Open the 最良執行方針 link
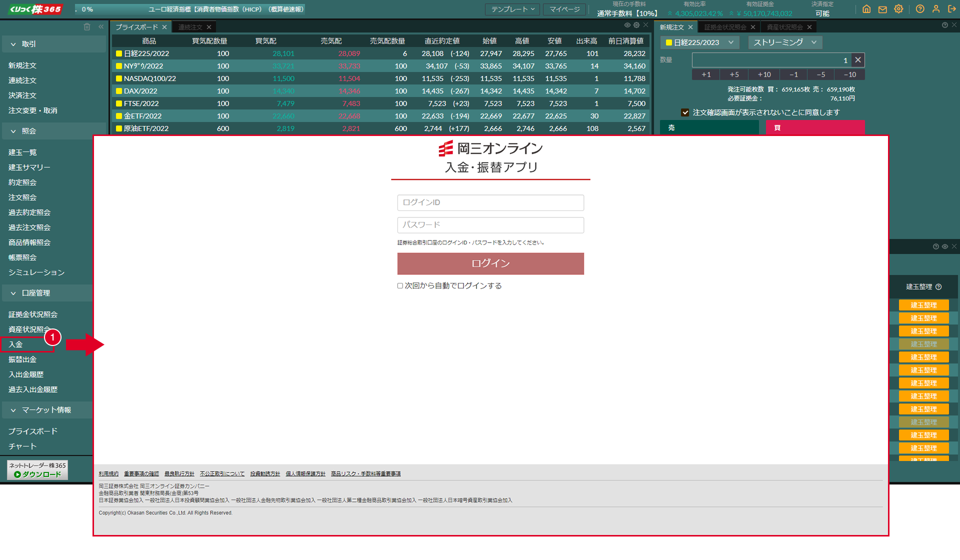960x560 pixels. point(179,474)
